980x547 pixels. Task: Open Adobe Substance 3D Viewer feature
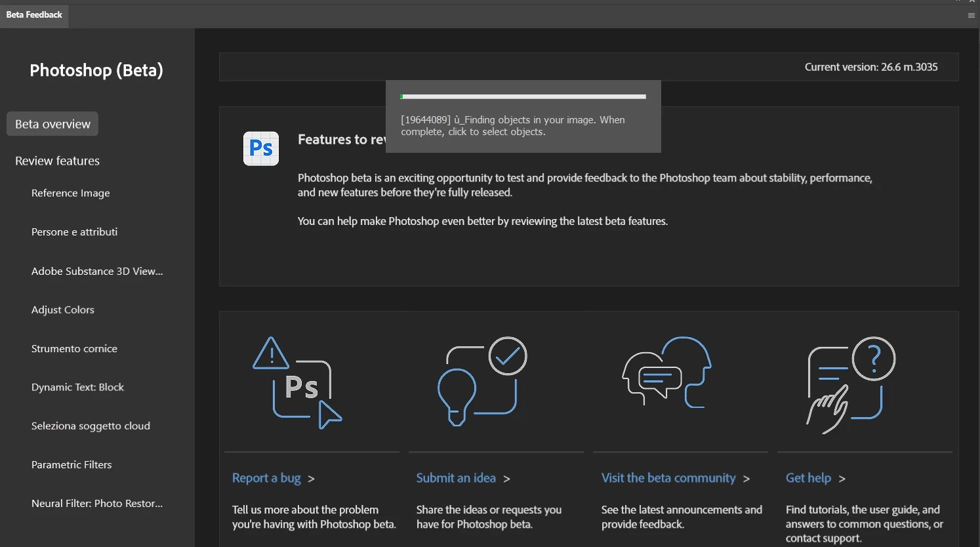[97, 271]
